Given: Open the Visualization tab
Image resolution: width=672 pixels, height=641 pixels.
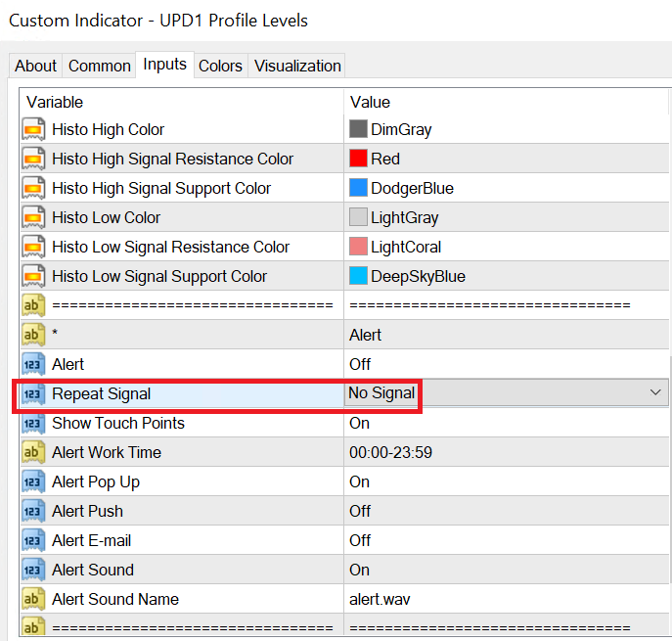Looking at the screenshot, I should tap(297, 66).
